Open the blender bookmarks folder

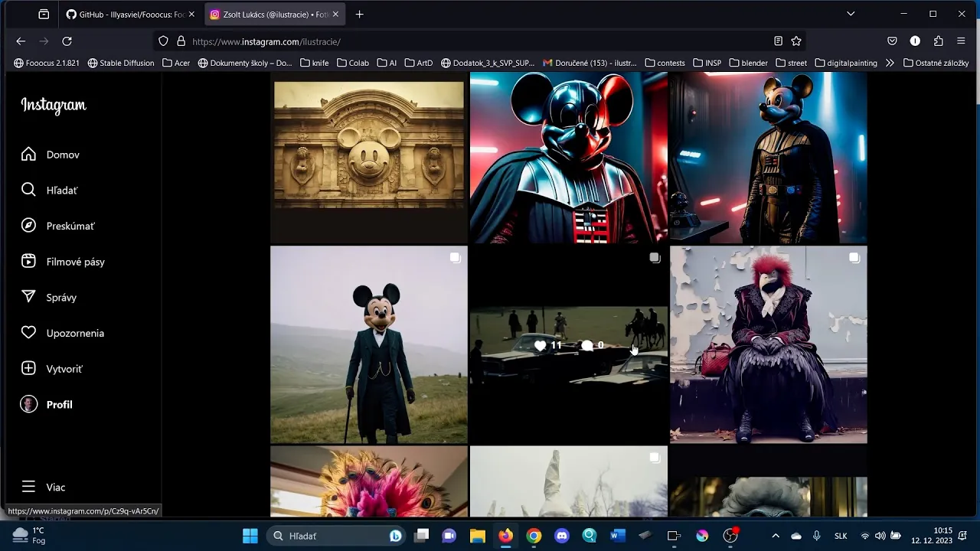coord(749,63)
